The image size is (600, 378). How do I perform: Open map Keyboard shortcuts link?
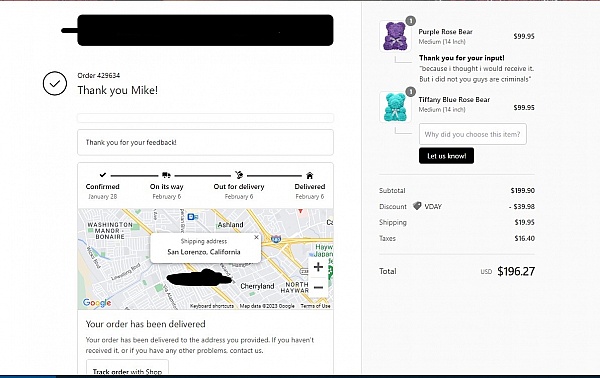click(212, 306)
